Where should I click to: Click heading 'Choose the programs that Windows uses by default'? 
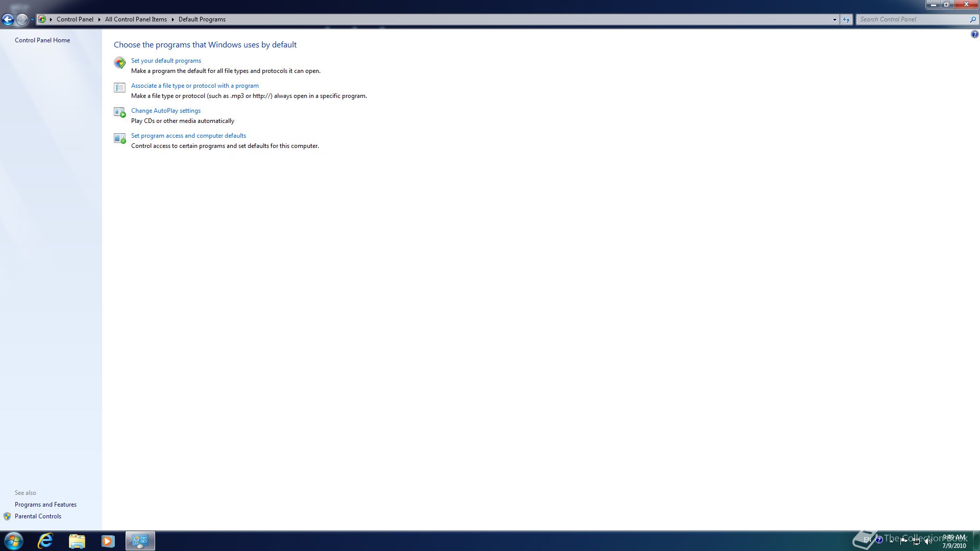click(205, 45)
